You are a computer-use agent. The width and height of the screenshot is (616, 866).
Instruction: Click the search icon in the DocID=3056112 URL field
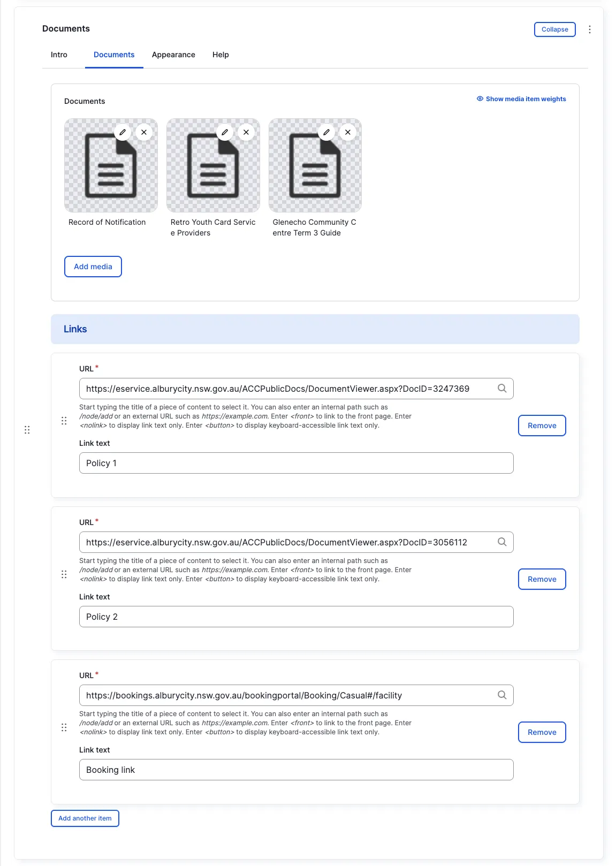[502, 542]
